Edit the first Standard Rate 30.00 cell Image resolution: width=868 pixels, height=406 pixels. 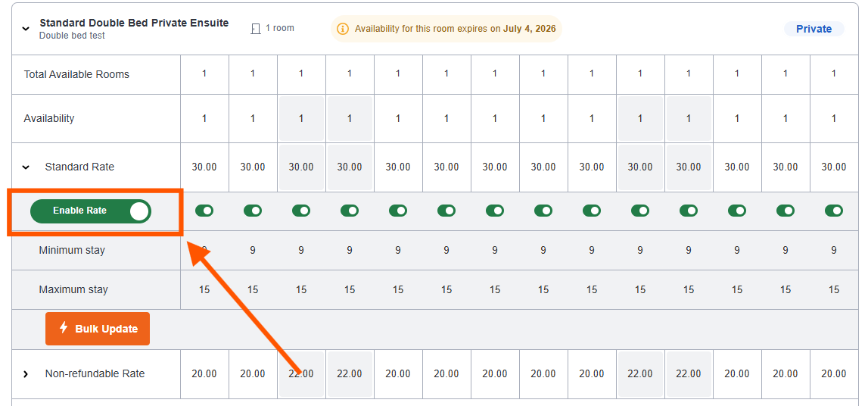[x=204, y=167]
